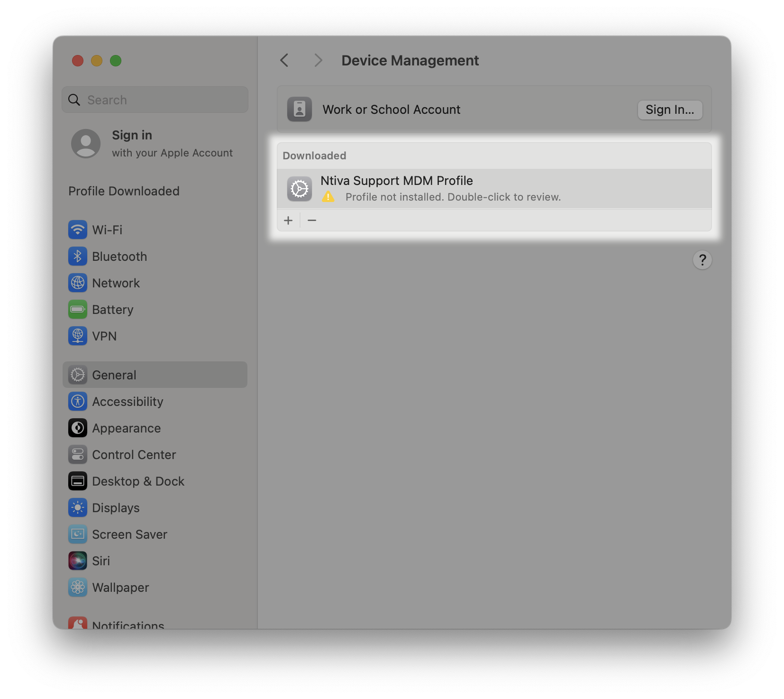
Task: Open Control Center icon
Action: pyautogui.click(x=78, y=455)
